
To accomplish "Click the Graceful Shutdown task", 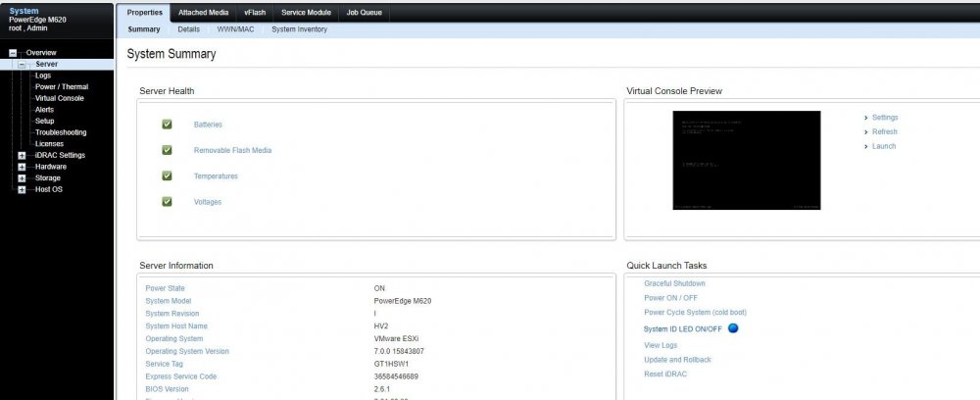I will pyautogui.click(x=674, y=283).
